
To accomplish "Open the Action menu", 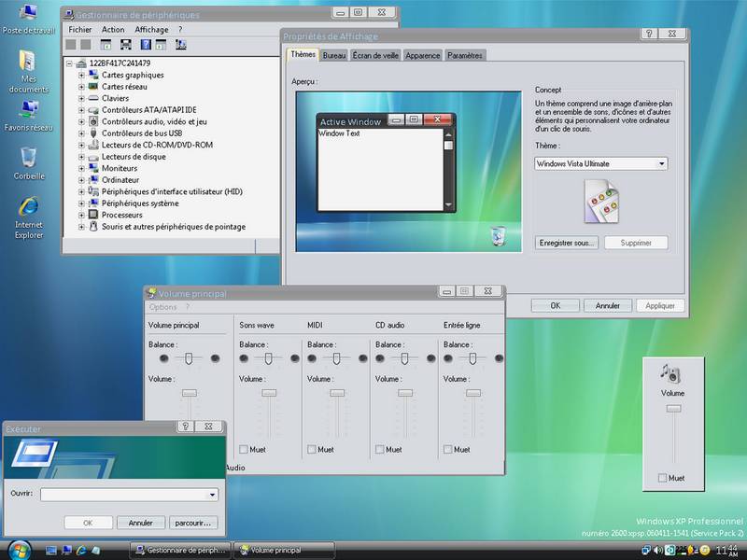I will [x=113, y=30].
